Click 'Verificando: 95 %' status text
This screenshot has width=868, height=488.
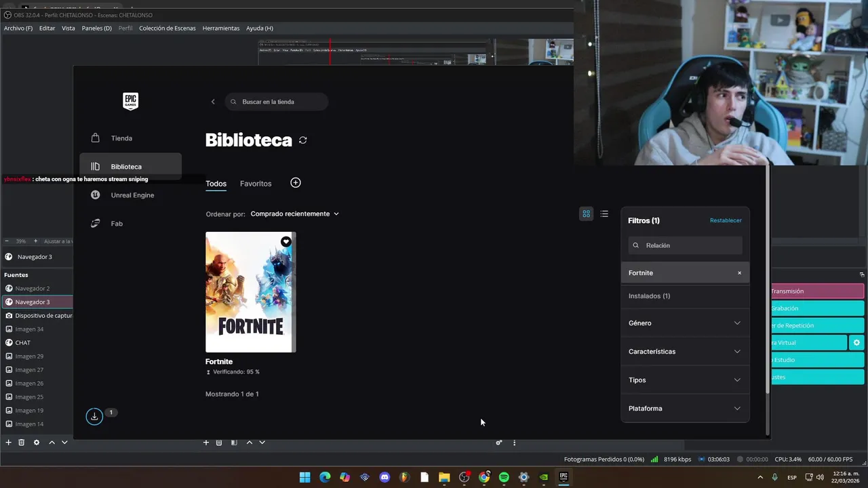point(236,372)
